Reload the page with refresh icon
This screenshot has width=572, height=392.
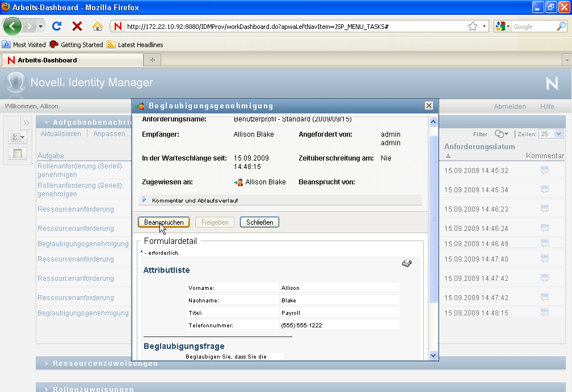(x=57, y=26)
